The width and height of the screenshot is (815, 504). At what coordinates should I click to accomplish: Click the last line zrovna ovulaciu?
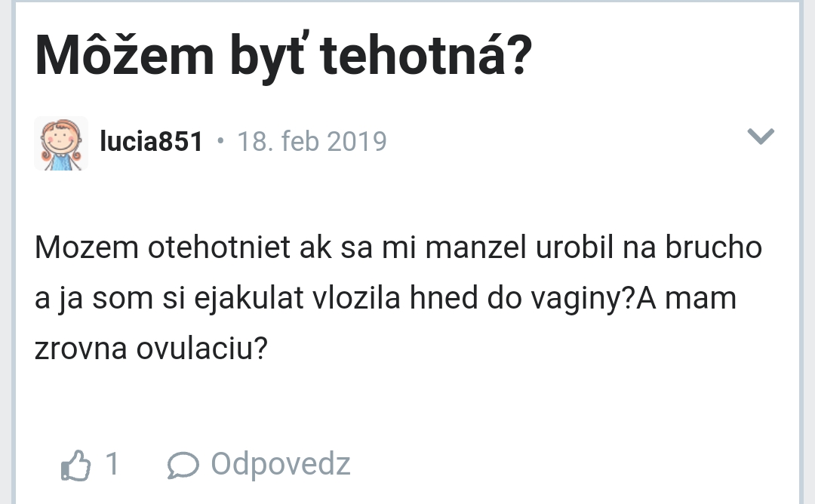152,349
